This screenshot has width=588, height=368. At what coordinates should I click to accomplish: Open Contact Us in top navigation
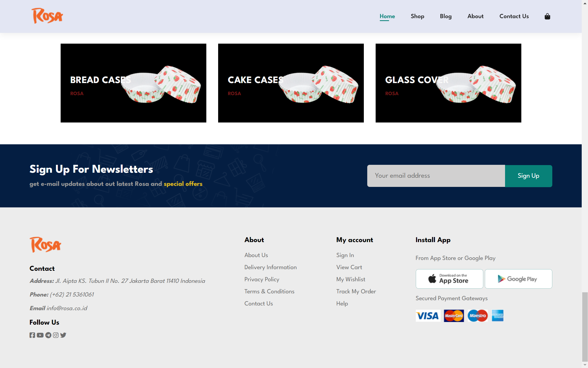pos(514,16)
